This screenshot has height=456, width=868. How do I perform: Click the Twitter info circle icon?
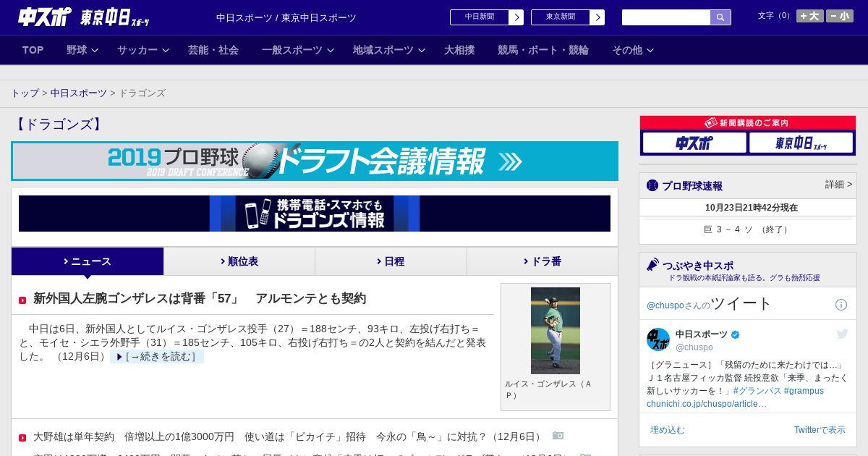click(841, 305)
